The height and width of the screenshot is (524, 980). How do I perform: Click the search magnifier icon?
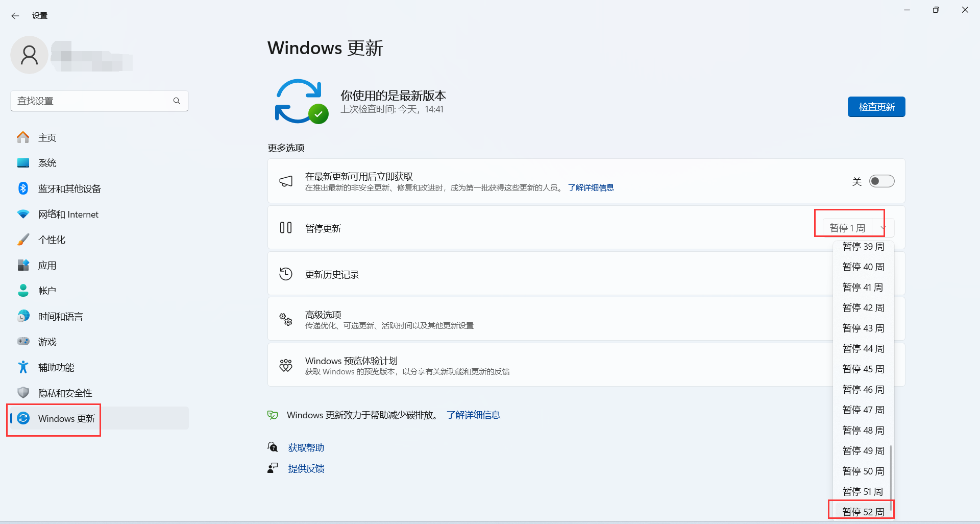[177, 101]
